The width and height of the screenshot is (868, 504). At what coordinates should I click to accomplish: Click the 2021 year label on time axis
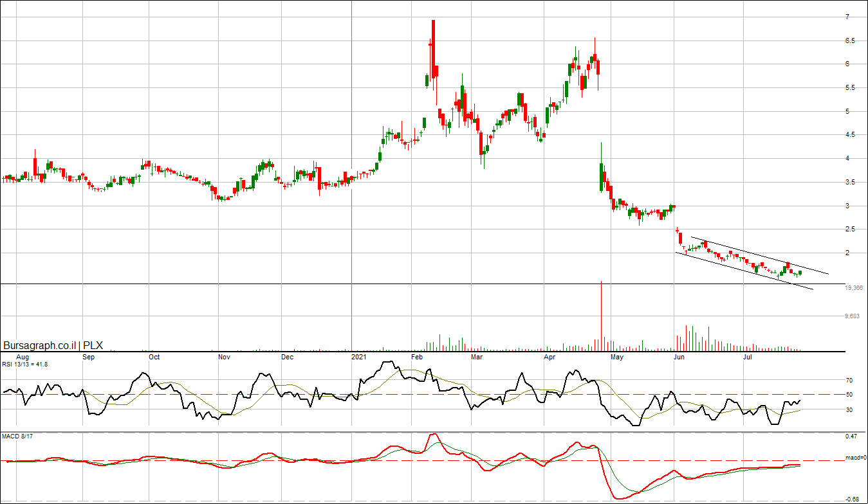[x=359, y=356]
